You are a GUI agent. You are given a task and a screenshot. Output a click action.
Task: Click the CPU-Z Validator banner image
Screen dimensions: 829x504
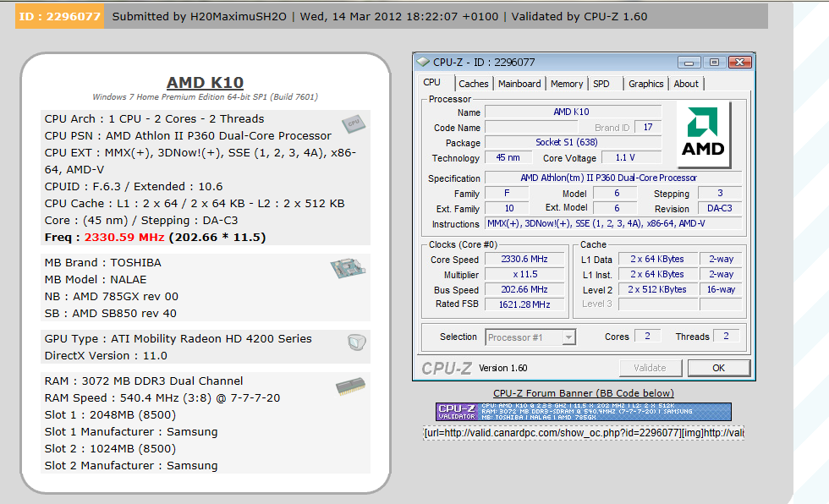(x=584, y=412)
